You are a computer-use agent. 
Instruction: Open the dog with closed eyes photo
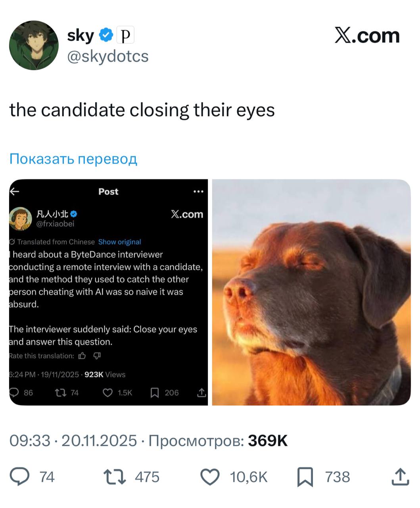click(x=311, y=292)
